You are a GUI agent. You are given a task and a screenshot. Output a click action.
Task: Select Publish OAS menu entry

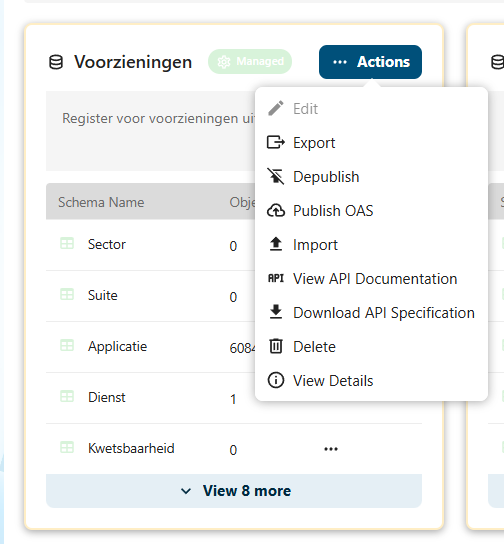coord(371,211)
